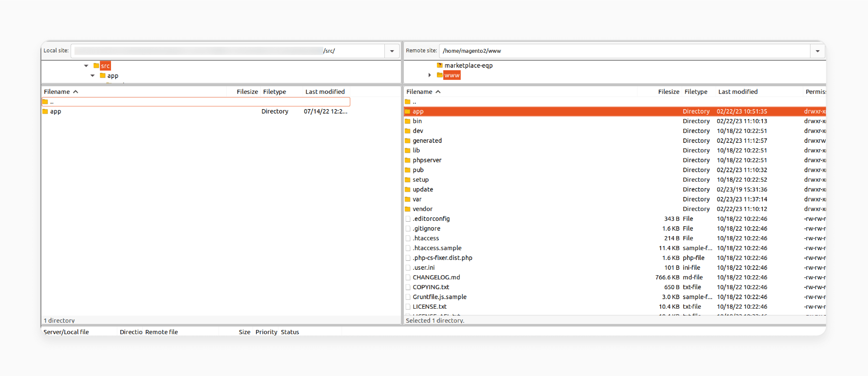Select the .php-cs-fixer.dist.php file name
Image resolution: width=868 pixels, height=376 pixels.
(442, 258)
